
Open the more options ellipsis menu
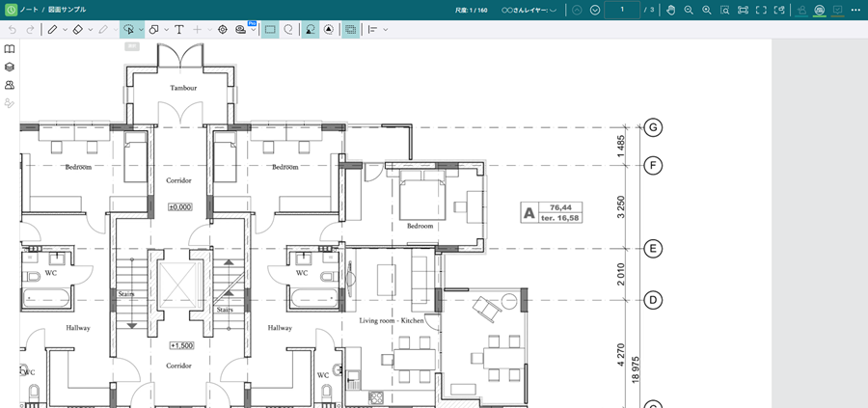(x=854, y=10)
